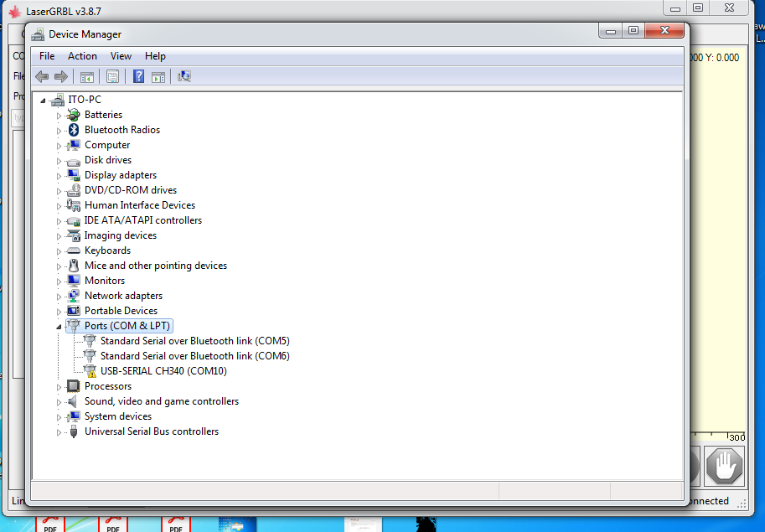The image size is (765, 532).
Task: Select the Universal Serial Bus controllers icon
Action: pyautogui.click(x=74, y=431)
